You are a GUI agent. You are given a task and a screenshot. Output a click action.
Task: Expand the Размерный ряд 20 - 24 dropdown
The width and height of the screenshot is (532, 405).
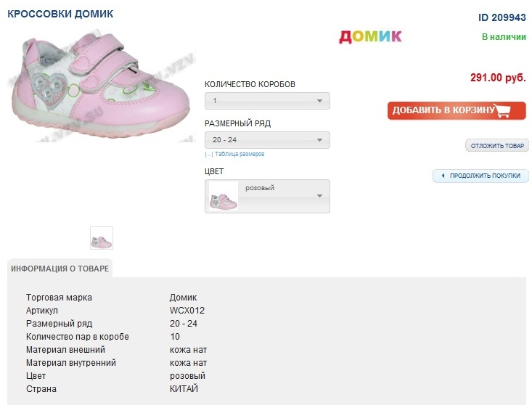tap(267, 140)
